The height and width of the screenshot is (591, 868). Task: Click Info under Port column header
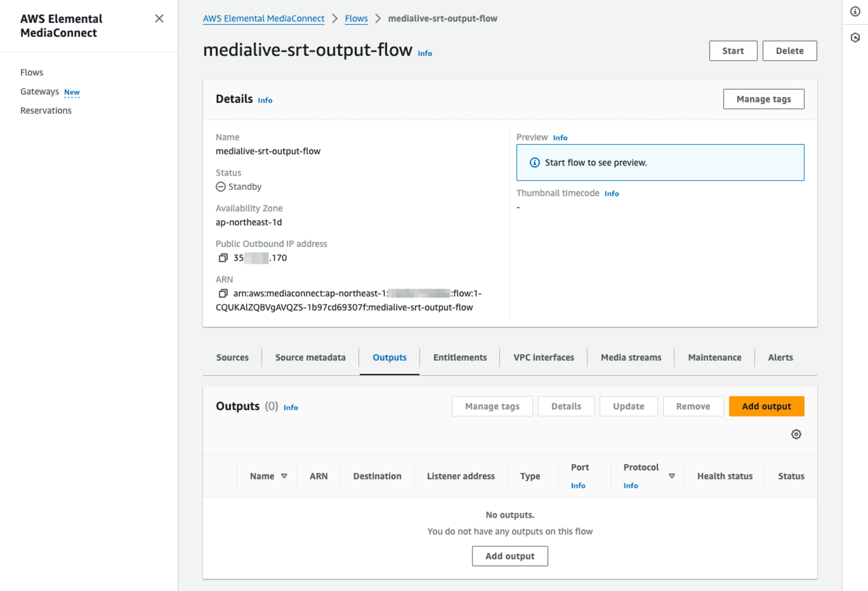pos(578,485)
